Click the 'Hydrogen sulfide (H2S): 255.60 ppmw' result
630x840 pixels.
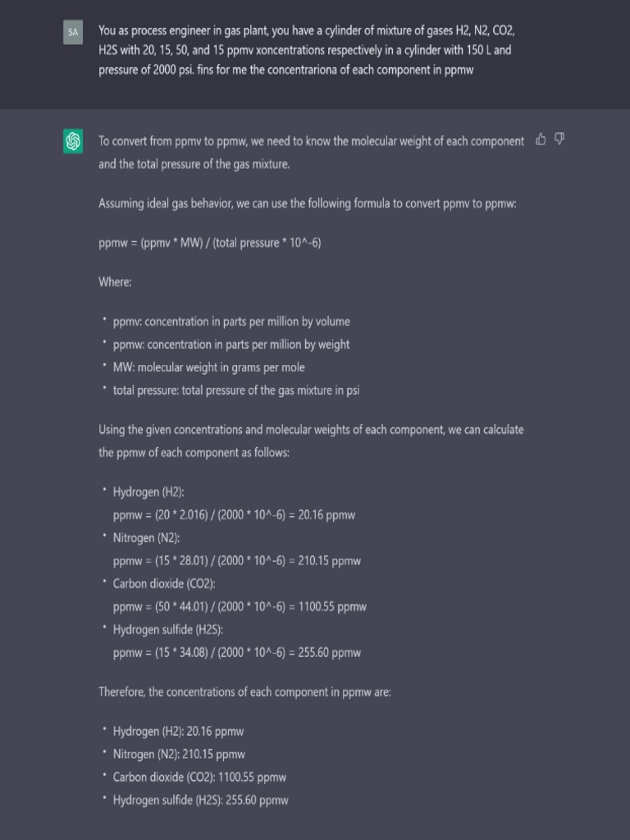click(x=200, y=801)
